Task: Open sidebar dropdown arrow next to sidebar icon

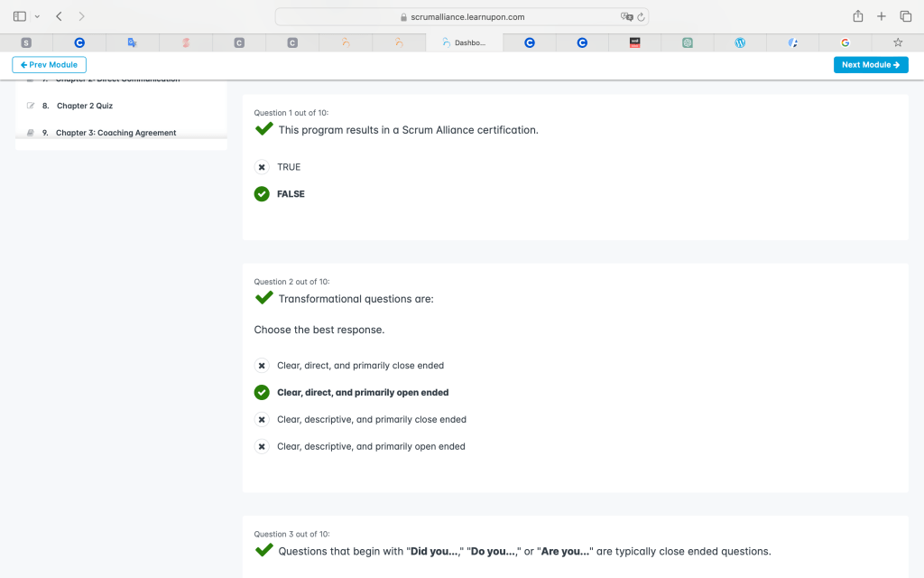Action: click(x=37, y=16)
